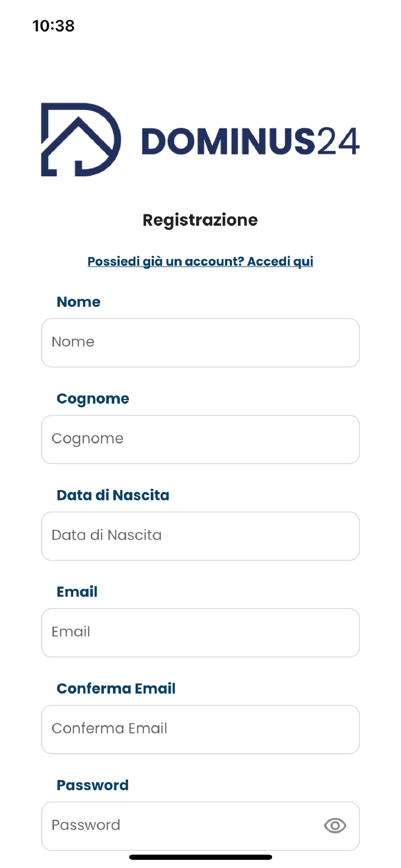
Task: Click the Dominus24 house logo icon
Action: coord(81,140)
